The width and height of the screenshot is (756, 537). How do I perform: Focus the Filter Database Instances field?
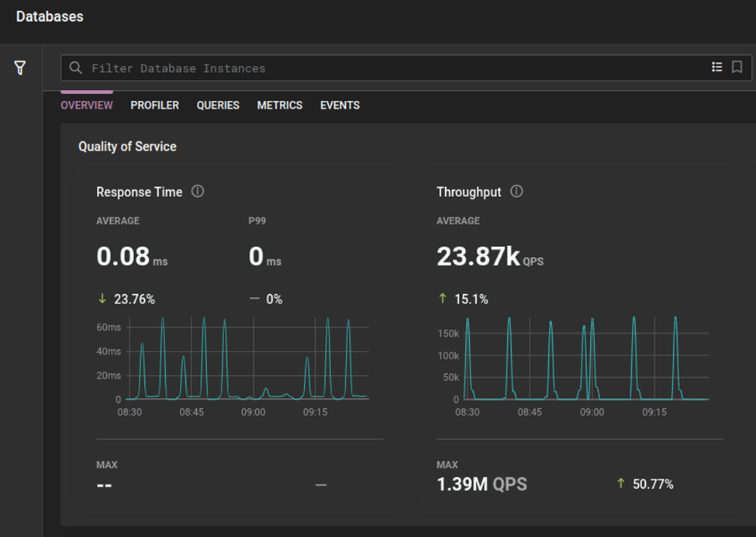click(406, 68)
